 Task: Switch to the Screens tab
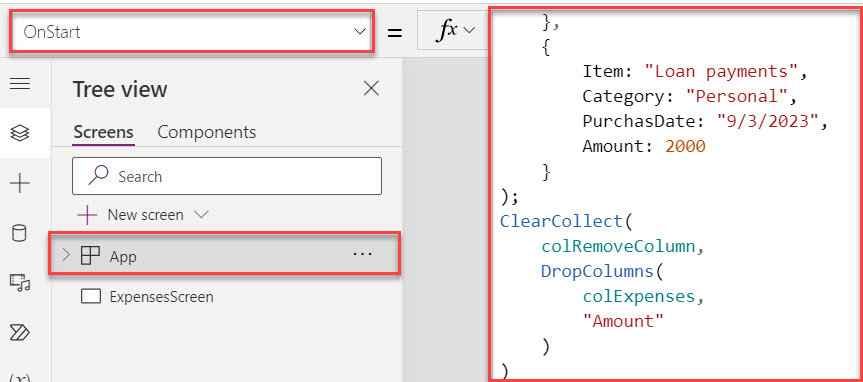tap(103, 132)
